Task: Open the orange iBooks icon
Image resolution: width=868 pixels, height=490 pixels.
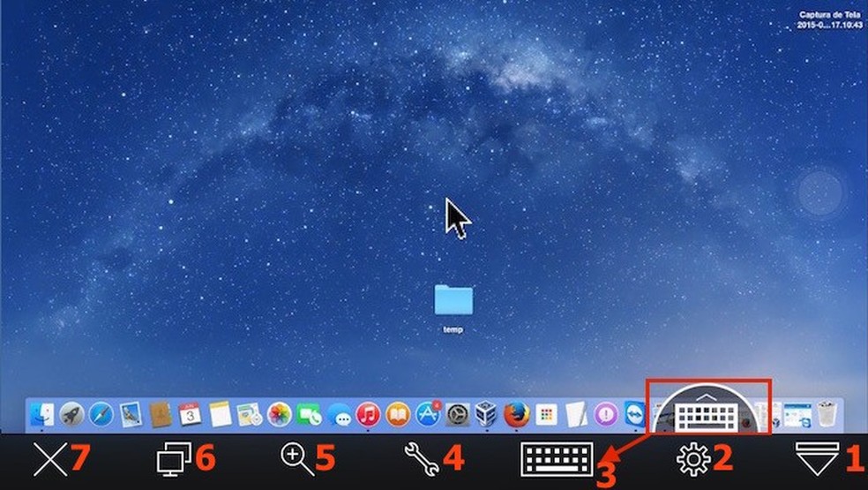Action: (x=398, y=415)
